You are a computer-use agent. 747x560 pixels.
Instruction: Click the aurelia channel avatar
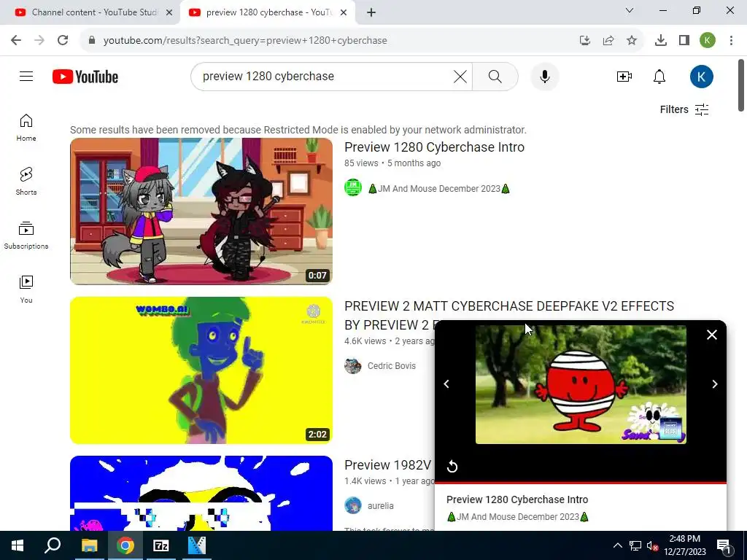(x=353, y=506)
